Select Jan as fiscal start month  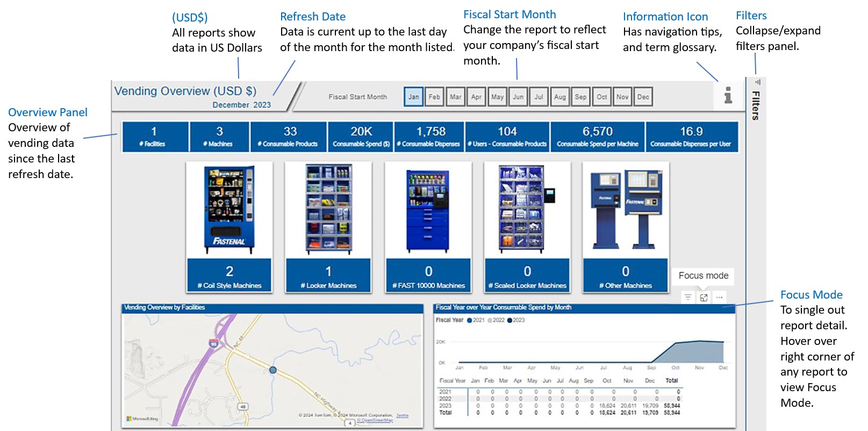(413, 97)
